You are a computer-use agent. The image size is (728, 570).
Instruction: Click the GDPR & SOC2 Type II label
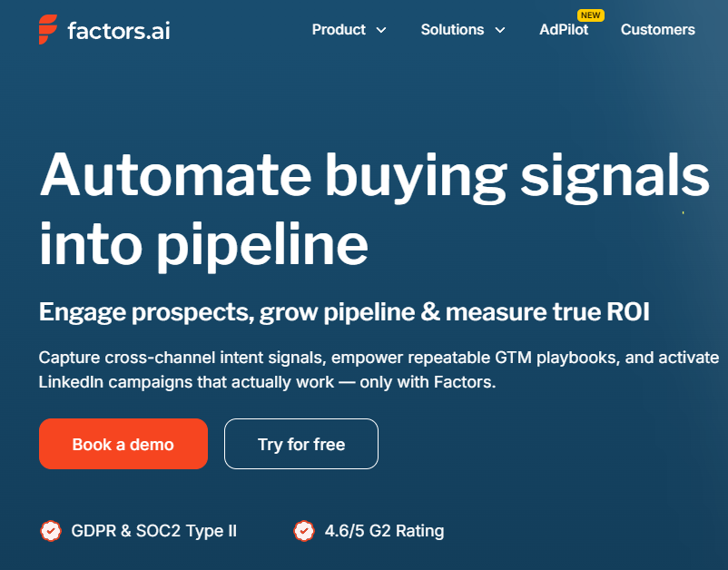tap(153, 531)
